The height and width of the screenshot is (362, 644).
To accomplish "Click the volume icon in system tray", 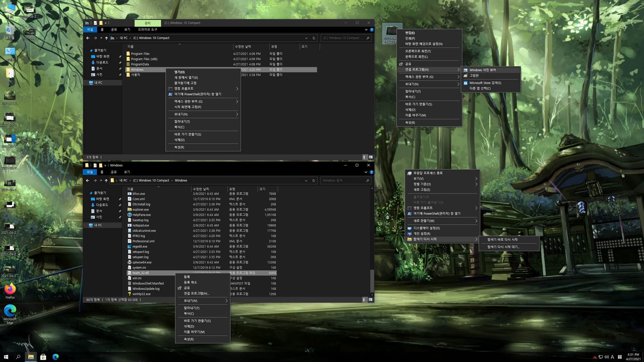I will [607, 357].
